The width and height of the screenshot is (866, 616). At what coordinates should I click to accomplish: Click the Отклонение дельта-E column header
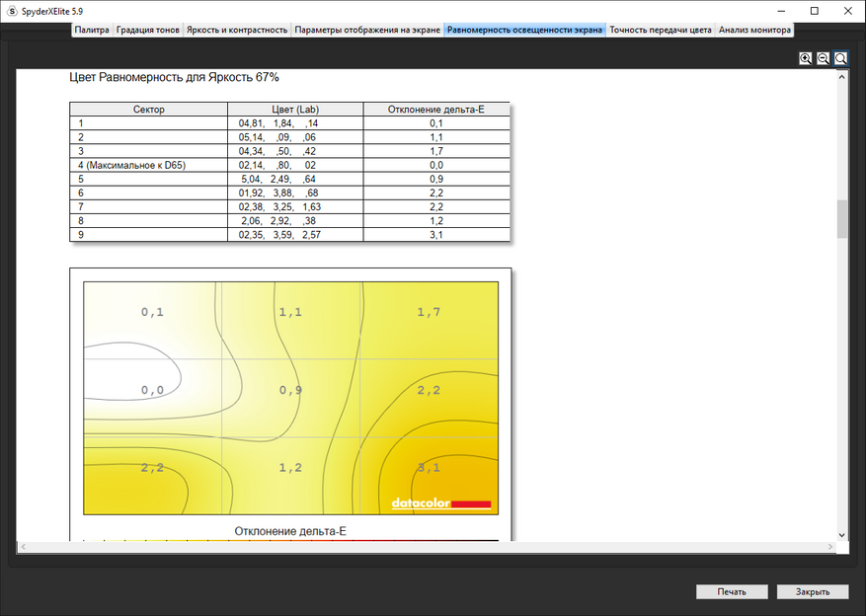click(436, 110)
